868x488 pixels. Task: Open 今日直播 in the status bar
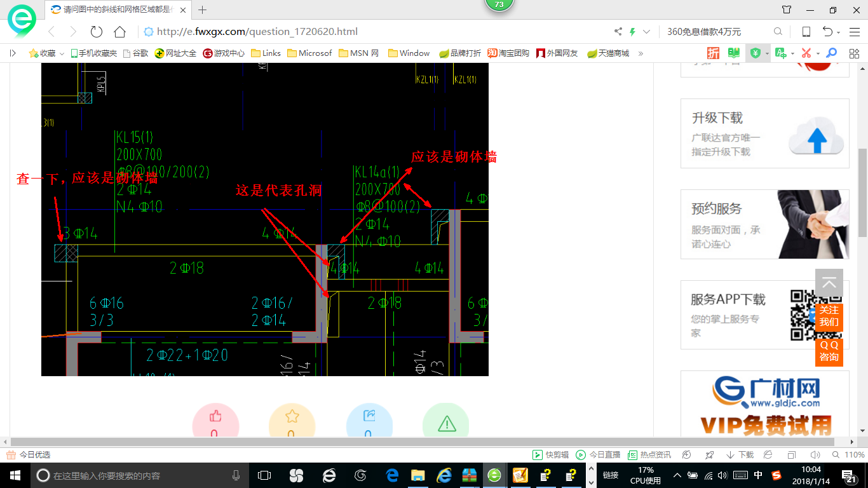pos(598,455)
